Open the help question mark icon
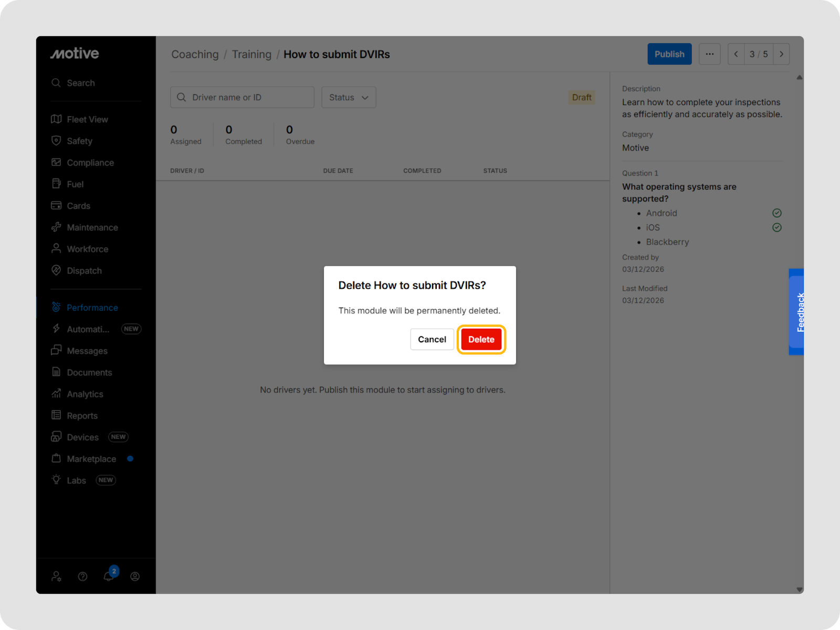Screen dimensions: 840x630 (x=82, y=576)
